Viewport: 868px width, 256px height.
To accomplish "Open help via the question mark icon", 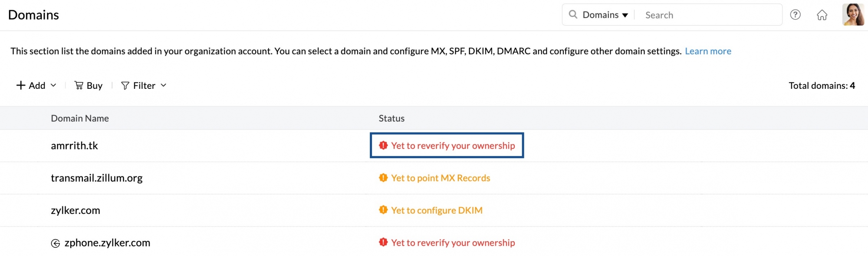I will 796,14.
